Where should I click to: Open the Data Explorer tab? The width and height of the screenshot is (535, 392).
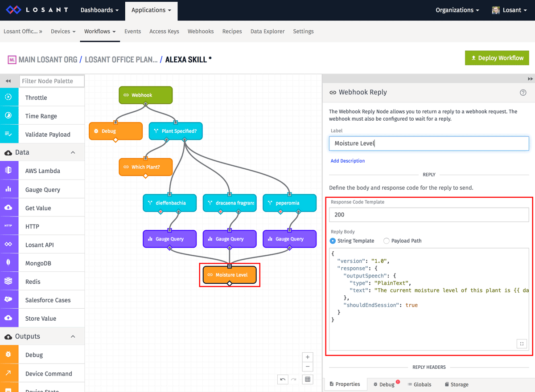click(267, 31)
